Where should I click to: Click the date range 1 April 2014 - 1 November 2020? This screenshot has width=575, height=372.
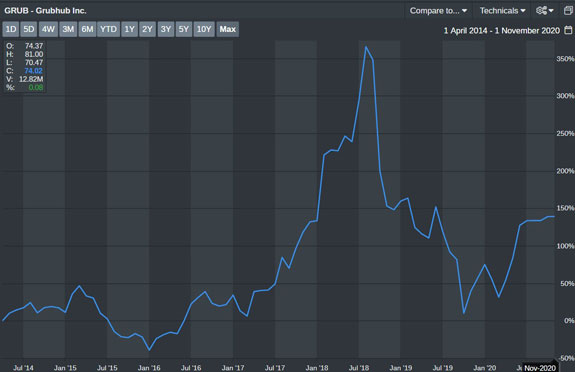tap(502, 30)
